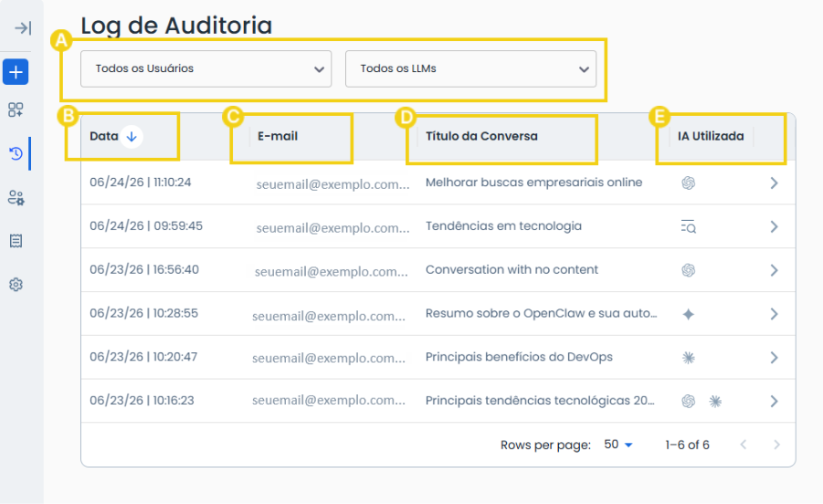
Task: Select the 06/23/26 | 16:56:40 date cell
Action: click(144, 269)
